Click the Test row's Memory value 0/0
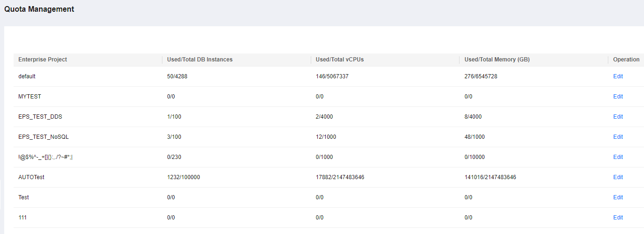The height and width of the screenshot is (234, 644). [468, 197]
